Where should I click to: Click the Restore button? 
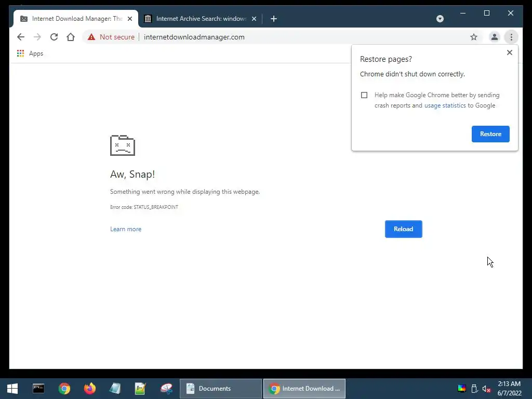tap(490, 134)
